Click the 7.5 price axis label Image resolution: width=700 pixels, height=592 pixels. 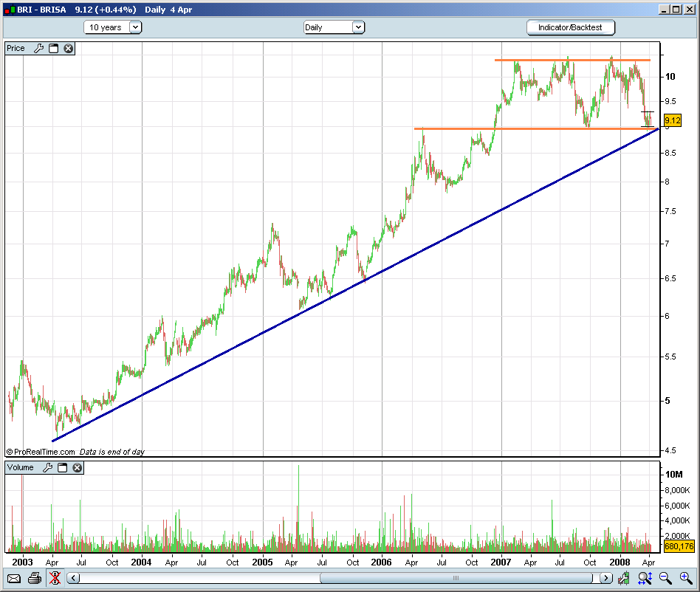coord(670,211)
